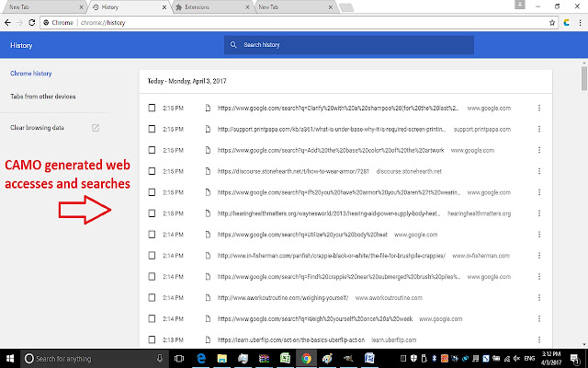Screen dimensions: 588x368
Task: Click the chrome://history address bar
Action: (298, 22)
